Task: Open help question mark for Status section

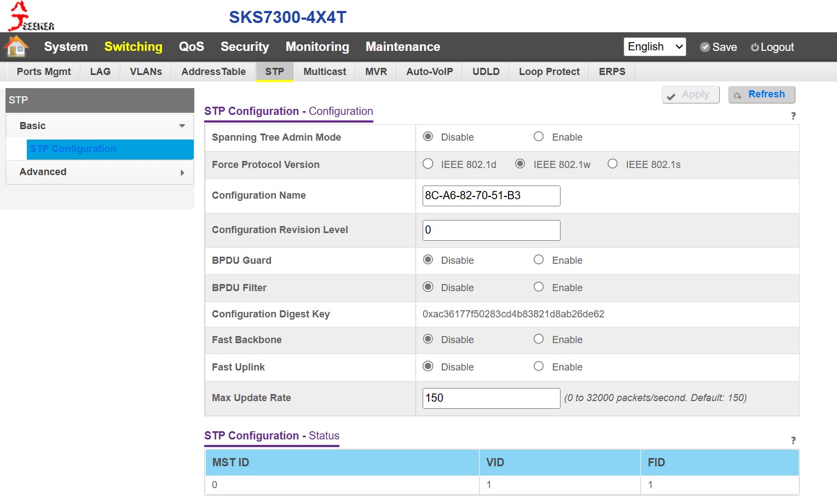Action: point(793,441)
